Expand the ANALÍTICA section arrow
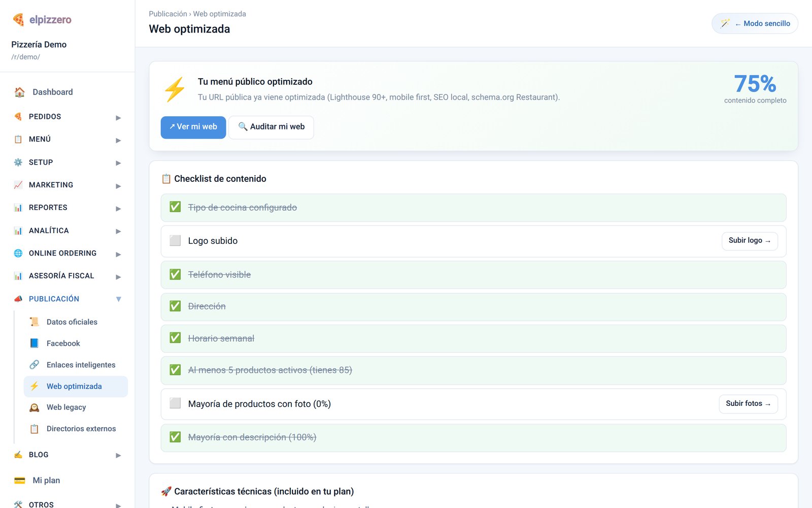Screen dimensions: 812x508 118,231
